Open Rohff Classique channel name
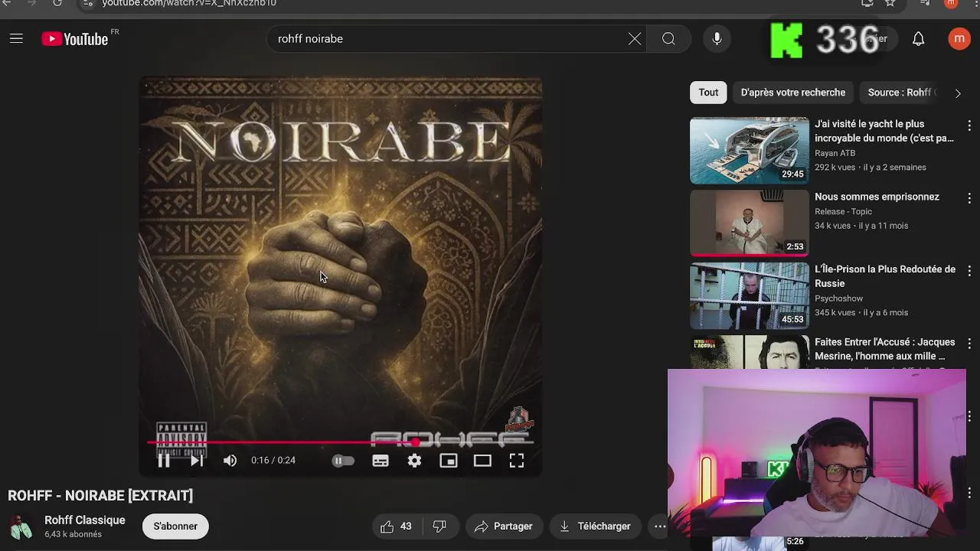The image size is (980, 551). (x=85, y=520)
